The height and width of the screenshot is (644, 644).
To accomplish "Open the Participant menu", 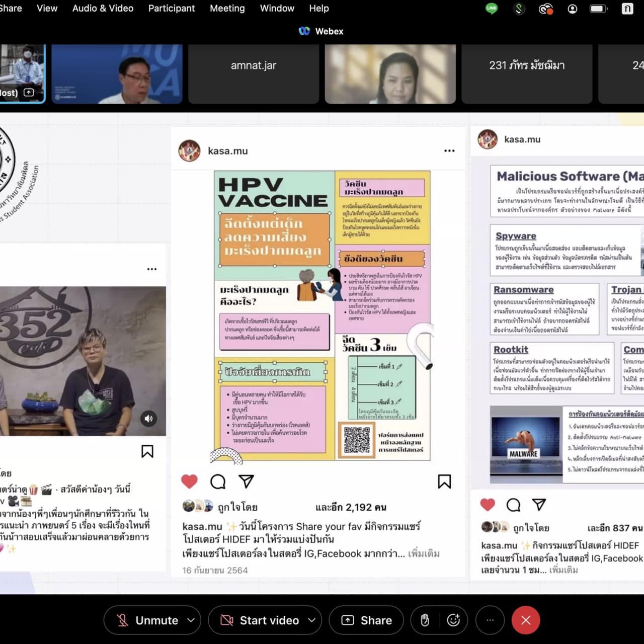I will coord(171,9).
